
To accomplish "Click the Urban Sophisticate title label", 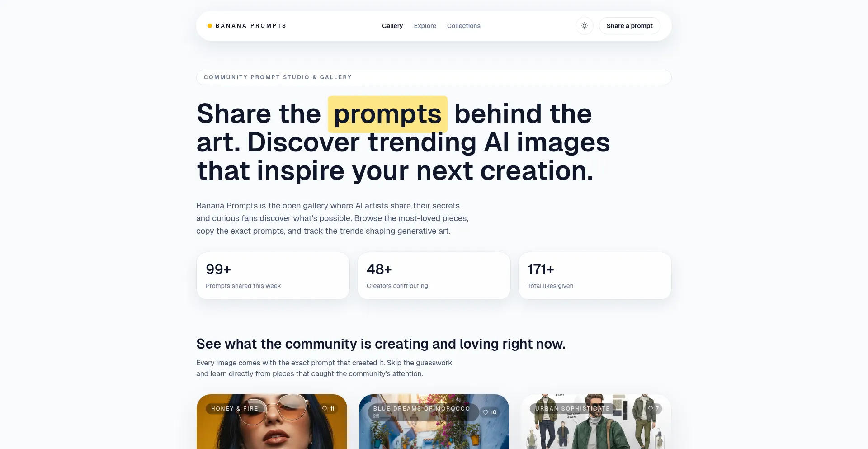I will [x=573, y=409].
